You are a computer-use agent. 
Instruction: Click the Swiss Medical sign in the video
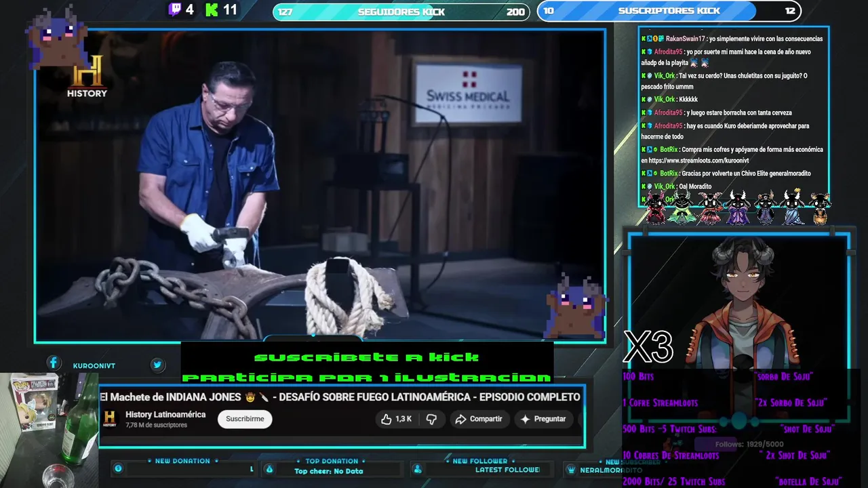click(468, 93)
